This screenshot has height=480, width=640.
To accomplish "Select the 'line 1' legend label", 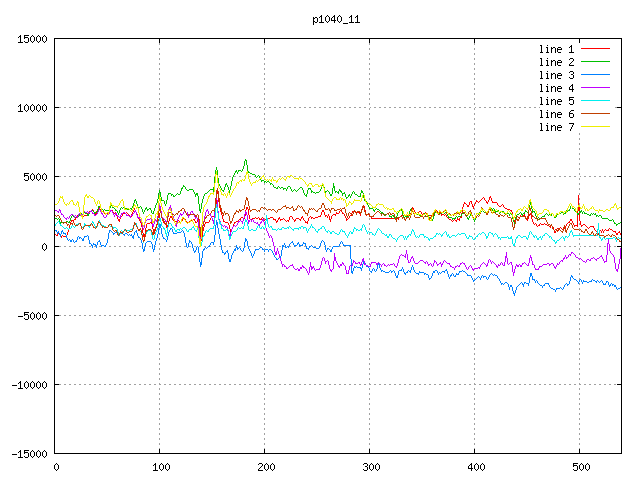I will click(557, 49).
